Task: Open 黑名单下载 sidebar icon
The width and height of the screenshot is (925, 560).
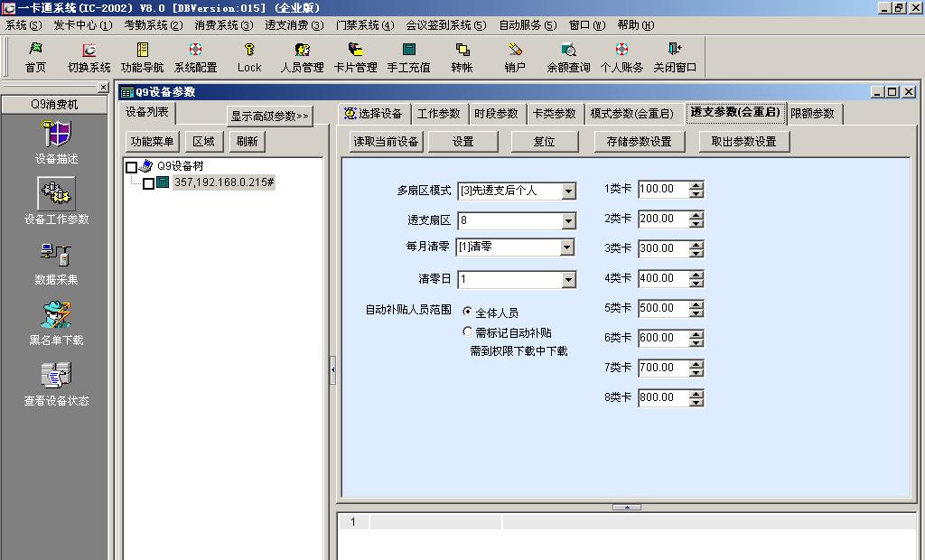Action: (x=56, y=323)
